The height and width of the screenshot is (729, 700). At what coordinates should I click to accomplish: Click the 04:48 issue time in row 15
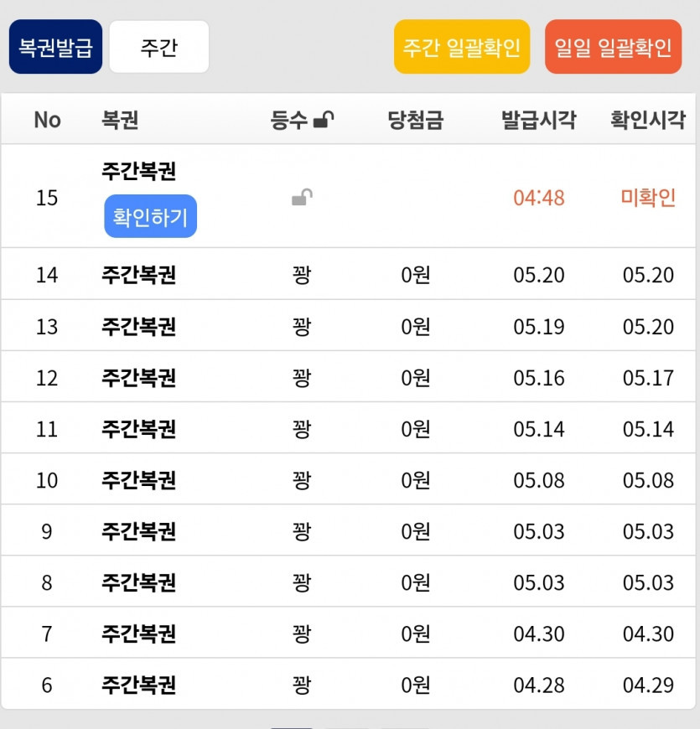539,198
